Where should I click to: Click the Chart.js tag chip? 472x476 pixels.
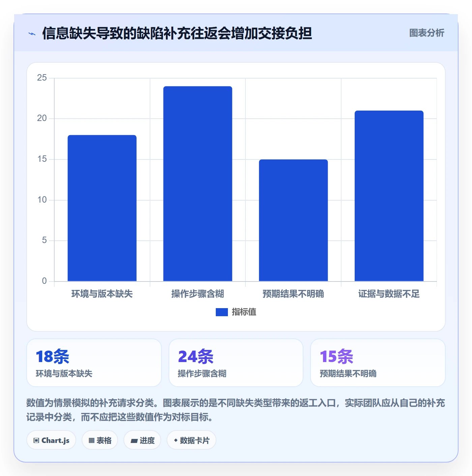pyautogui.click(x=51, y=440)
